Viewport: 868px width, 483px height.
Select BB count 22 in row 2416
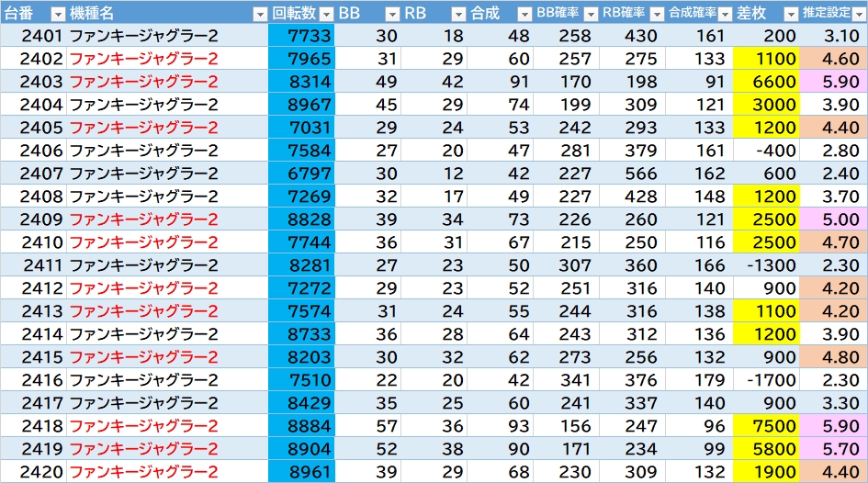click(x=367, y=379)
